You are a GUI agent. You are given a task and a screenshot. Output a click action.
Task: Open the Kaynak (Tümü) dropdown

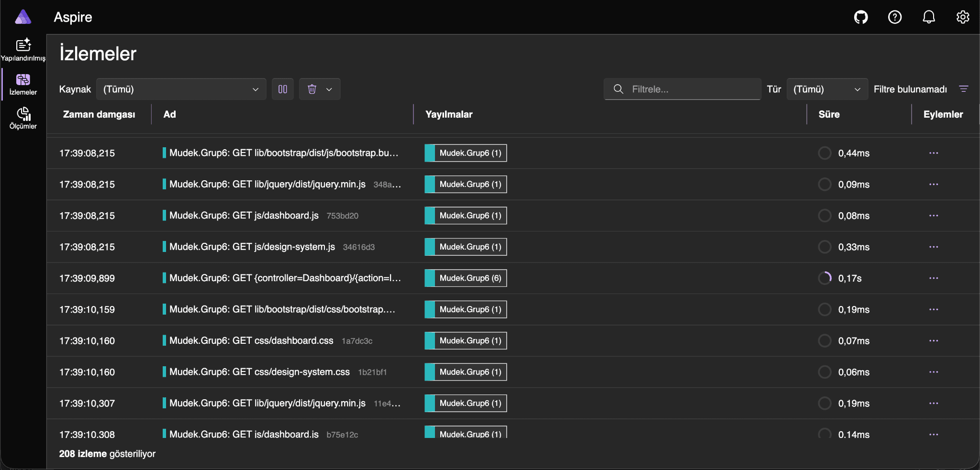coord(181,89)
